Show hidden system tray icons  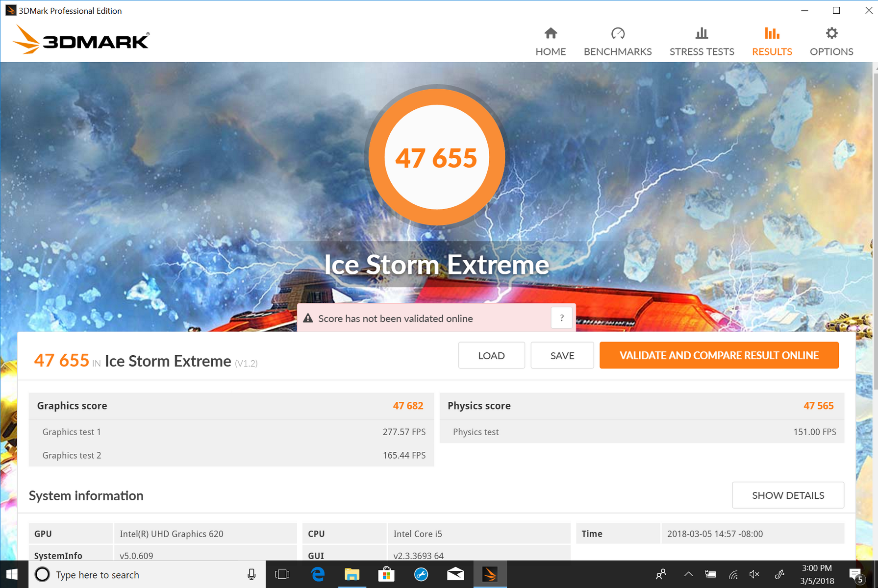tap(688, 574)
